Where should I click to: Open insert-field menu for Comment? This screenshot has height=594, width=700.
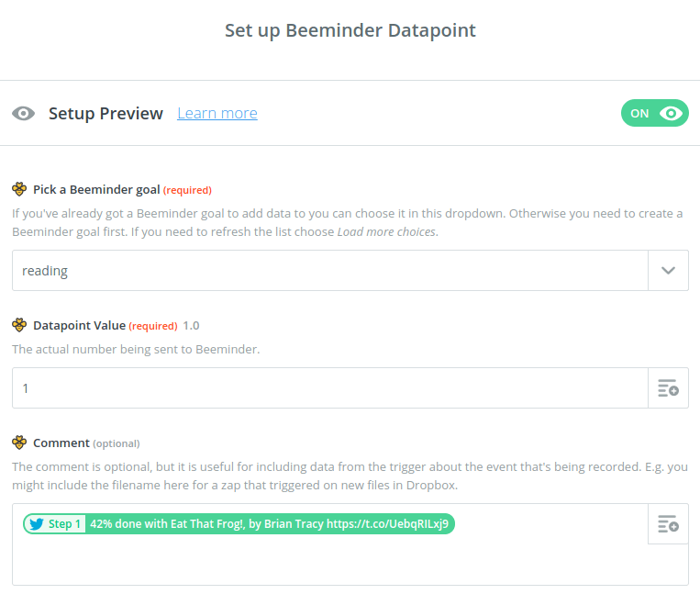[x=669, y=524]
